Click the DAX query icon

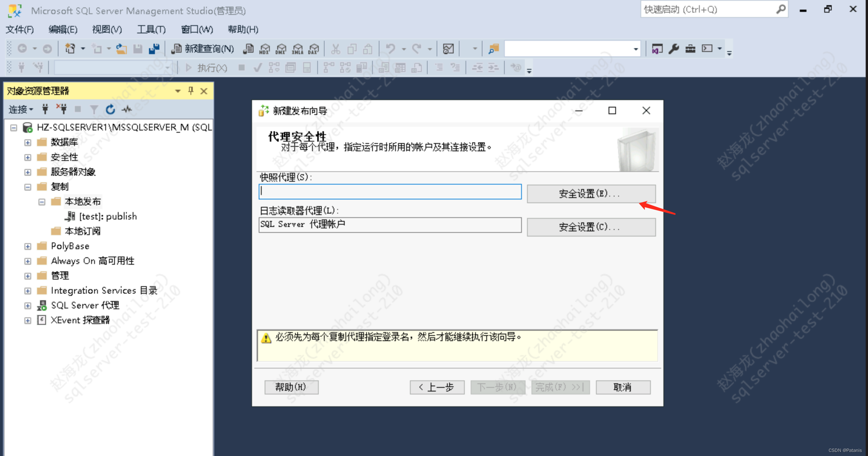click(314, 49)
